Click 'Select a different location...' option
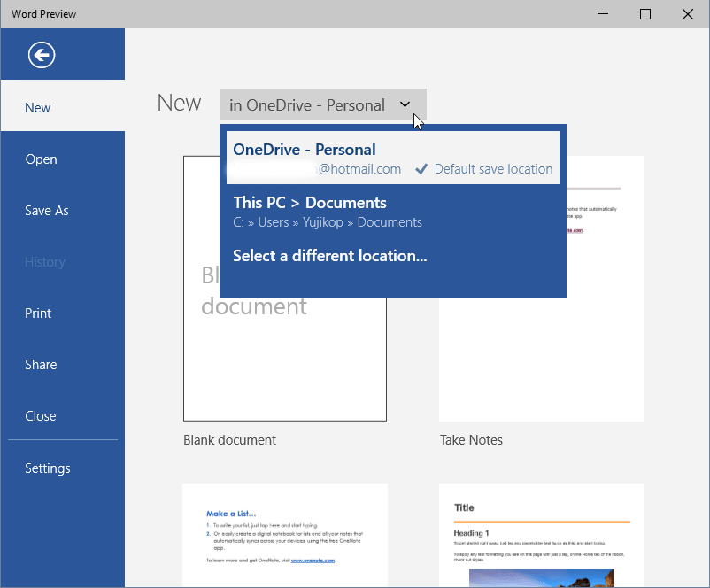This screenshot has height=588, width=710. (329, 256)
